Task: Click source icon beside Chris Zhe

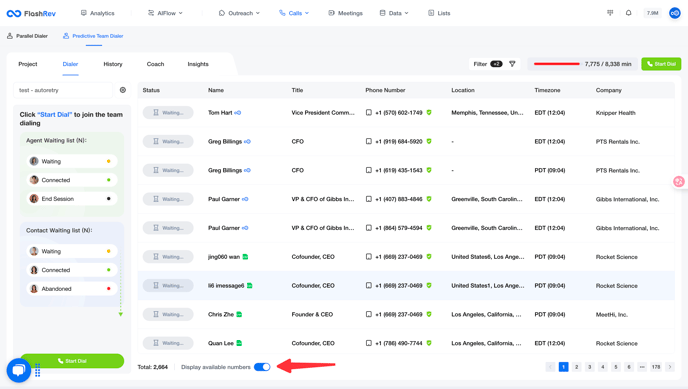Action: click(x=239, y=314)
